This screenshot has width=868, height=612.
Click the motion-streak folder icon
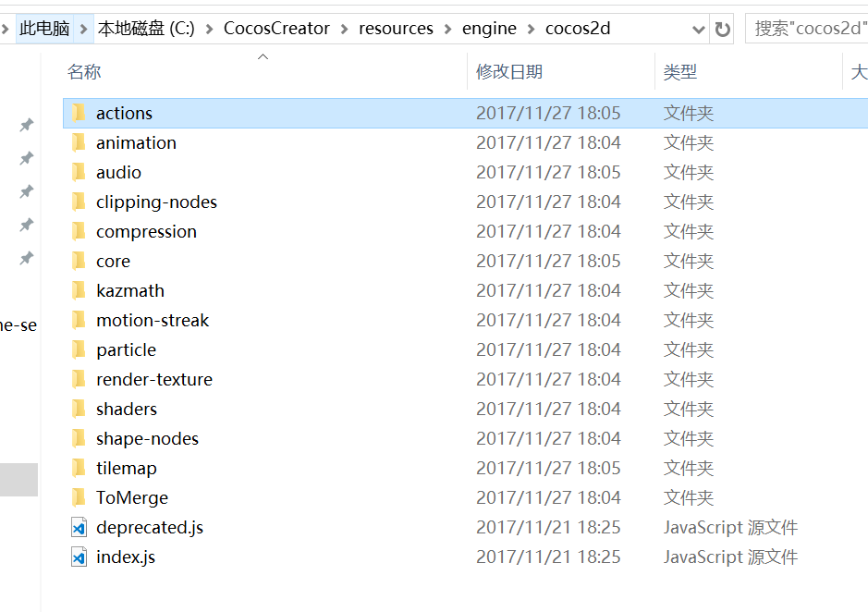(79, 320)
